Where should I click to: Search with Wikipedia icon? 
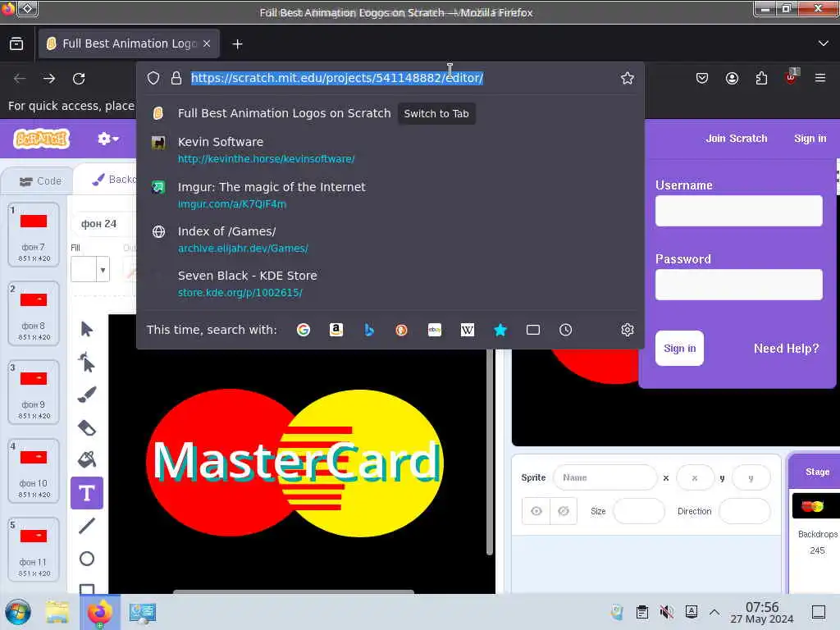tap(467, 330)
